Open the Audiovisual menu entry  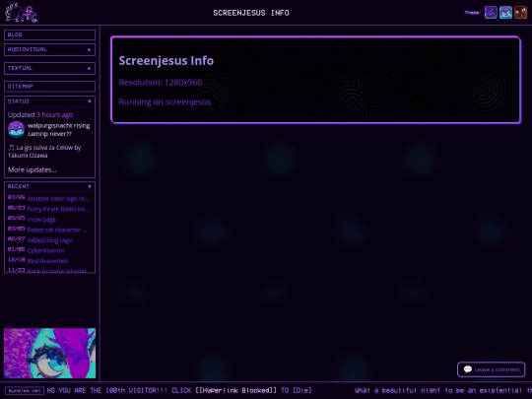click(49, 49)
